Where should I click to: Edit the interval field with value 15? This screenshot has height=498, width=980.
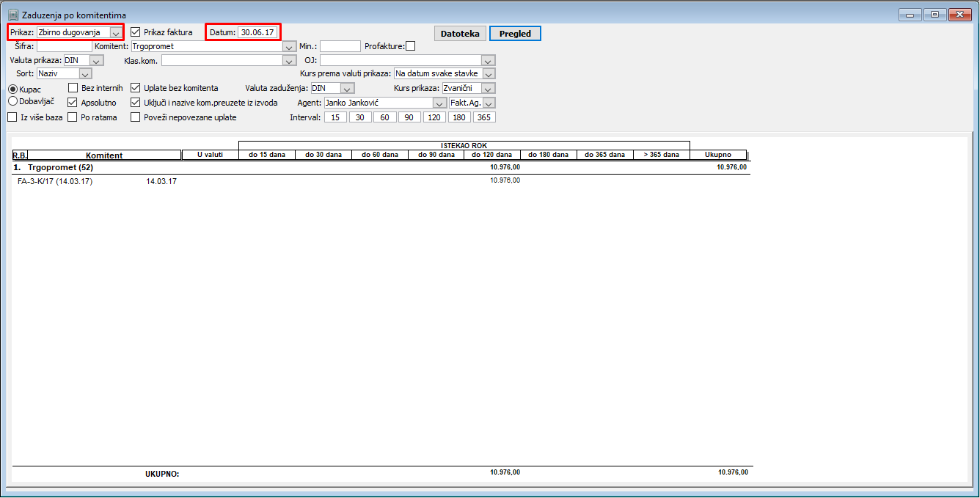tap(335, 117)
